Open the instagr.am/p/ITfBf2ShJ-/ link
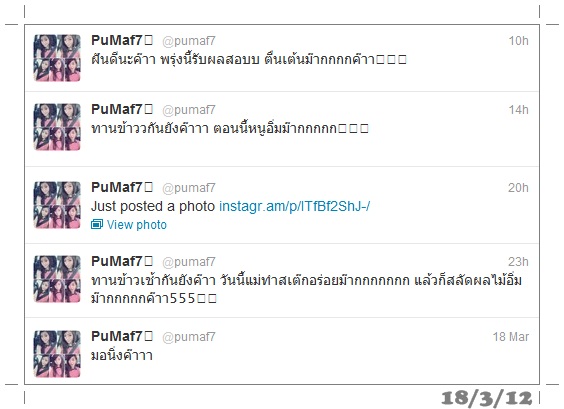 pyautogui.click(x=295, y=206)
